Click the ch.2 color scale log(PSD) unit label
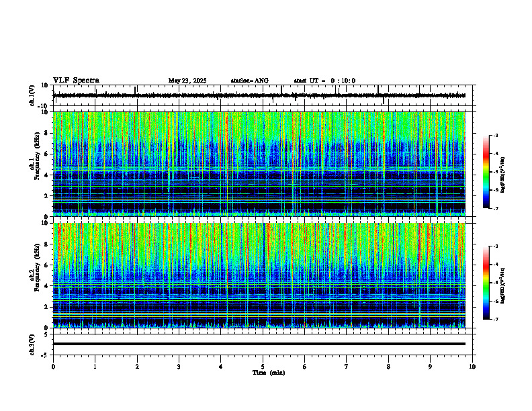Screen dimensions: 532x411 point(503,285)
